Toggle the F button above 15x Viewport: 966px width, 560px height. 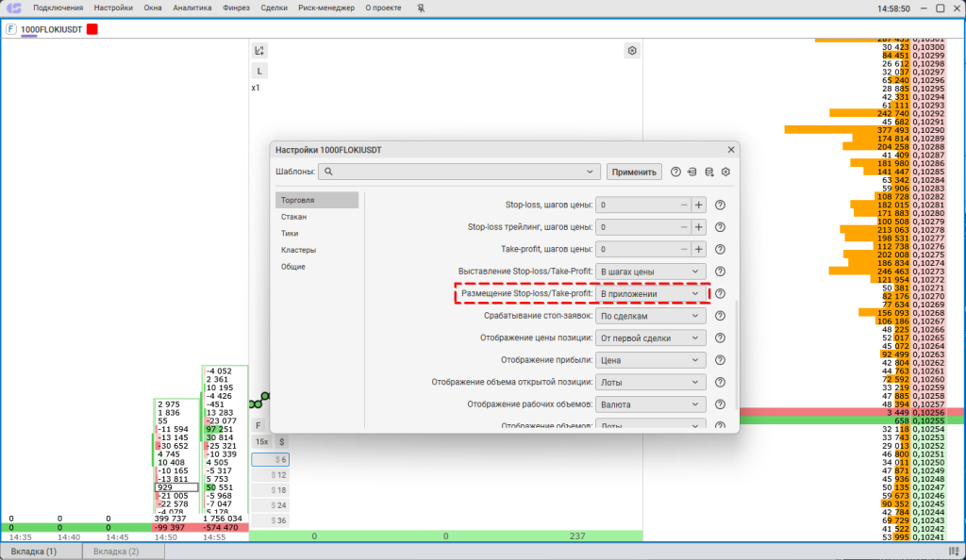[x=259, y=425]
